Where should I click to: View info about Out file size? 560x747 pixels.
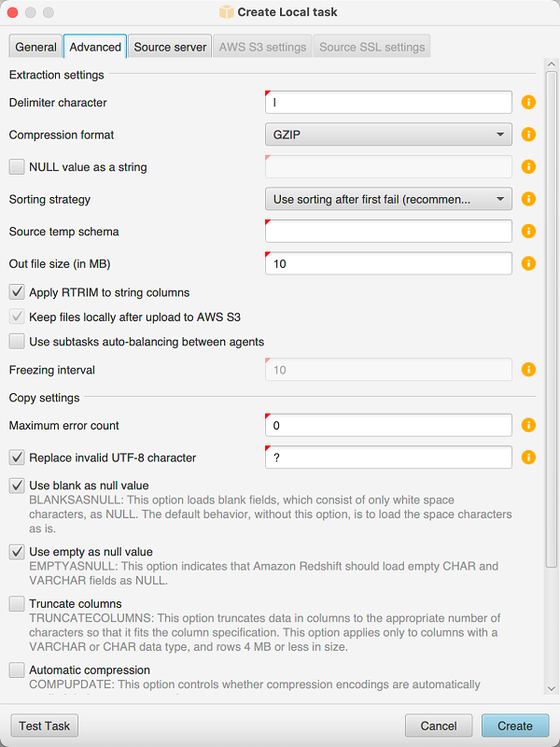(528, 263)
